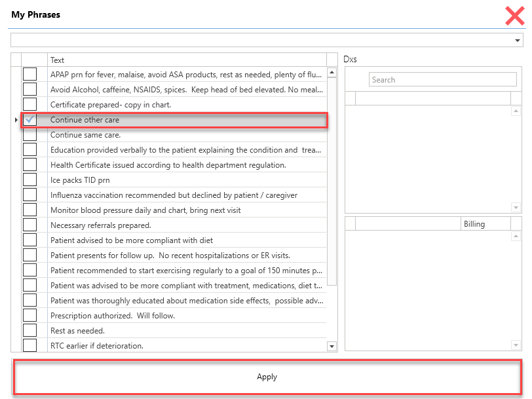Select 'Patient advised to be more compliant with diet' text

132,240
